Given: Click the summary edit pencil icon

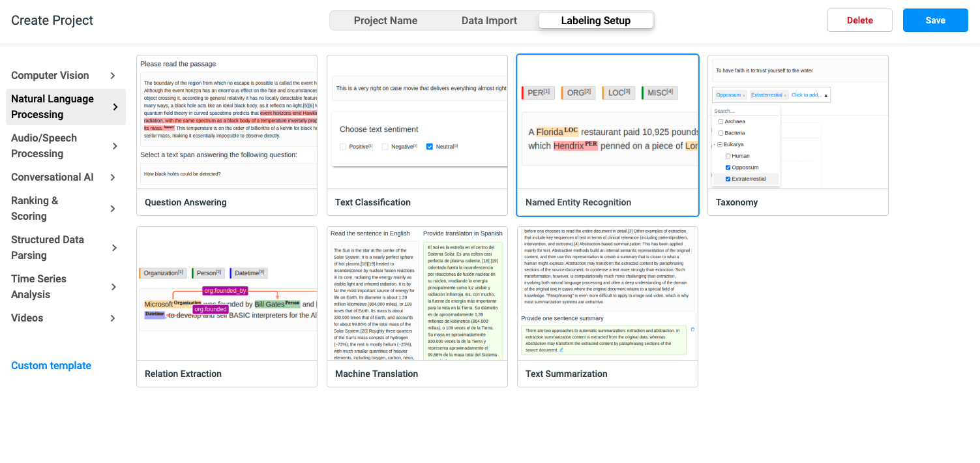Looking at the screenshot, I should (561, 350).
